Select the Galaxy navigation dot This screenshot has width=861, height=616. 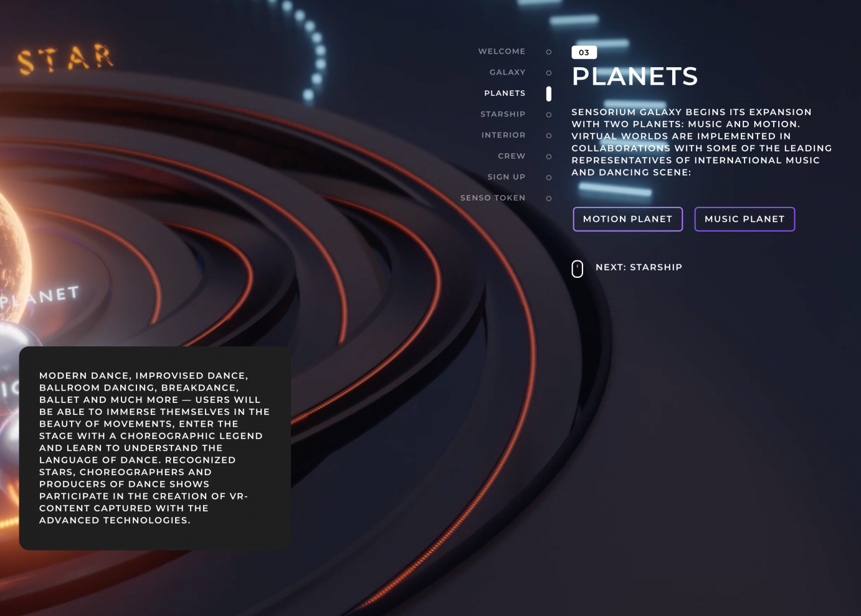(x=548, y=73)
